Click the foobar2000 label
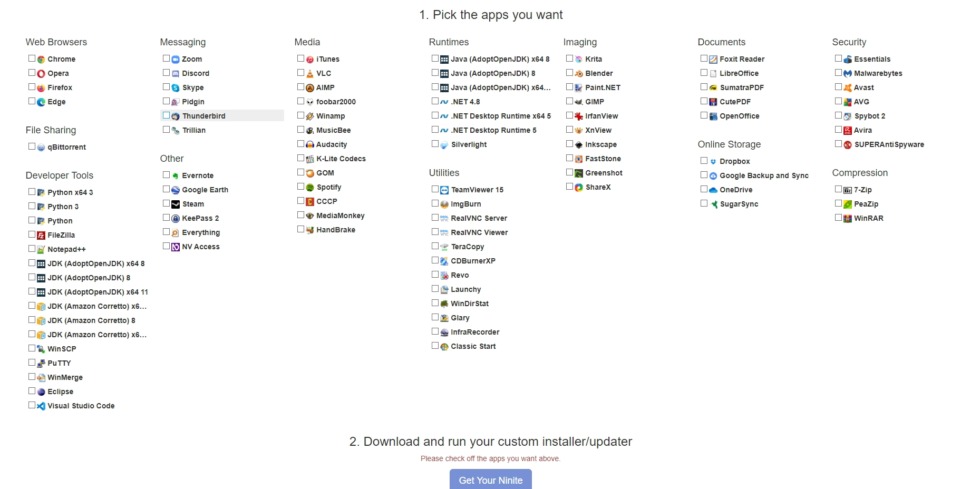 tap(336, 102)
